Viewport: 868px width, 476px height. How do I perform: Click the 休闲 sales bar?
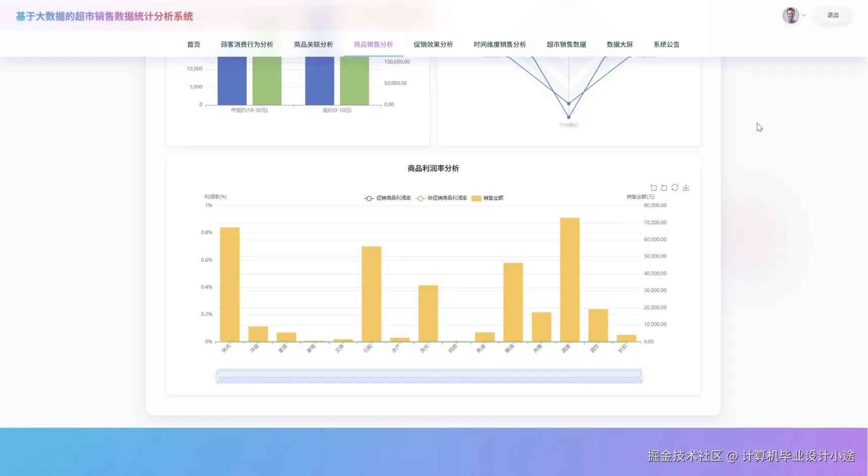[x=230, y=284]
